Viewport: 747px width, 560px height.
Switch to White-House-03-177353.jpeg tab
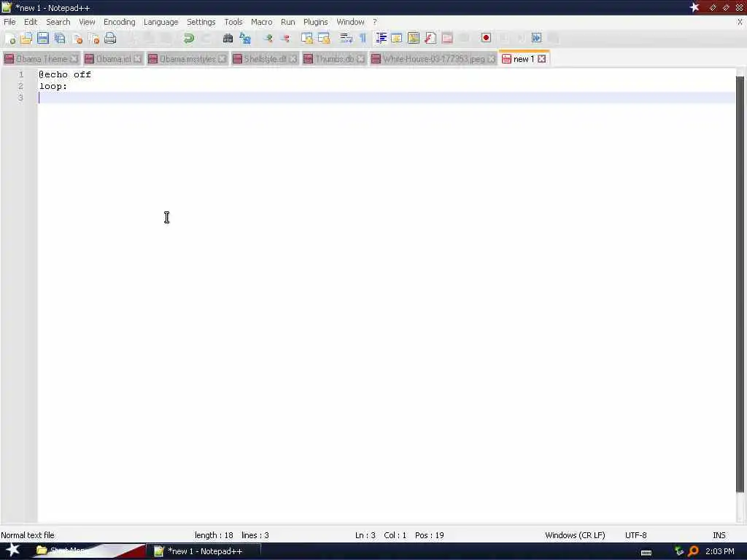[433, 59]
